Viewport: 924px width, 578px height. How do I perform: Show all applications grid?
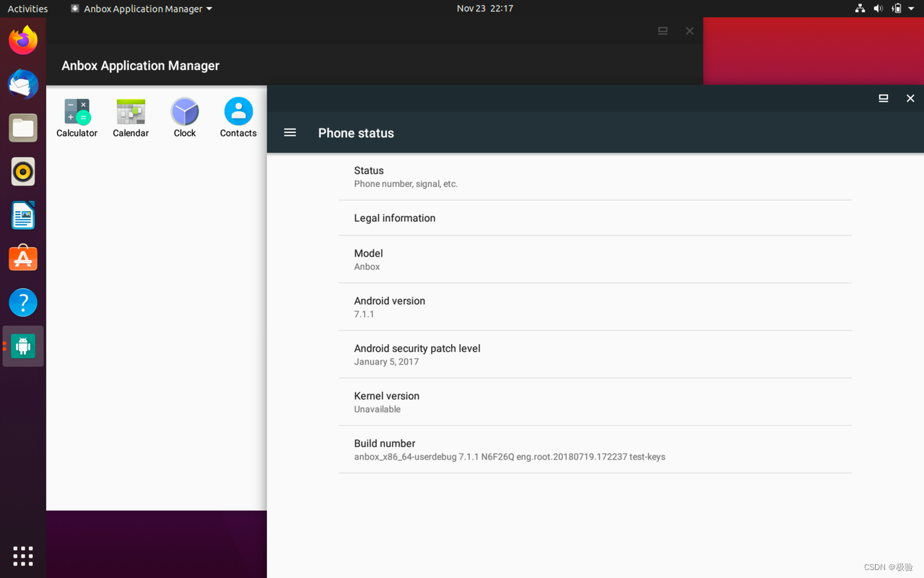pyautogui.click(x=23, y=556)
